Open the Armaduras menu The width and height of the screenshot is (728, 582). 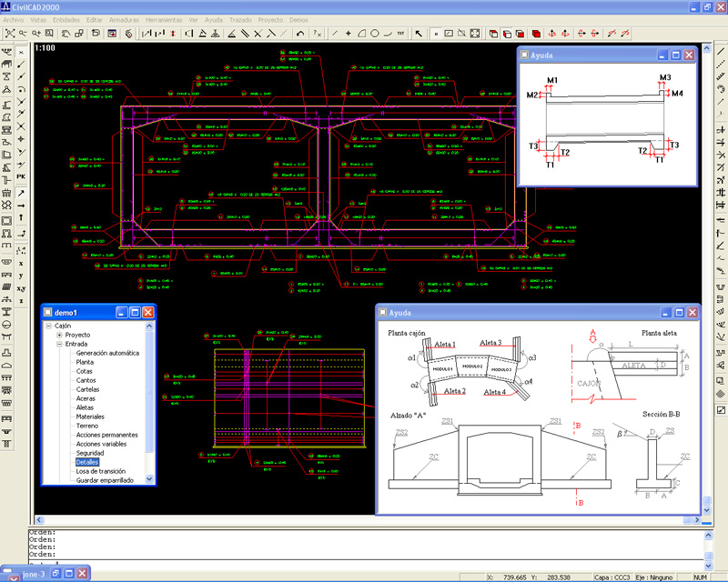tap(124, 19)
